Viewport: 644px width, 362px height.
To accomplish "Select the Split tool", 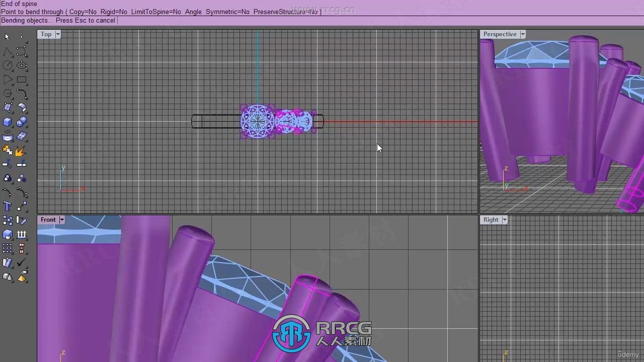I will [22, 164].
